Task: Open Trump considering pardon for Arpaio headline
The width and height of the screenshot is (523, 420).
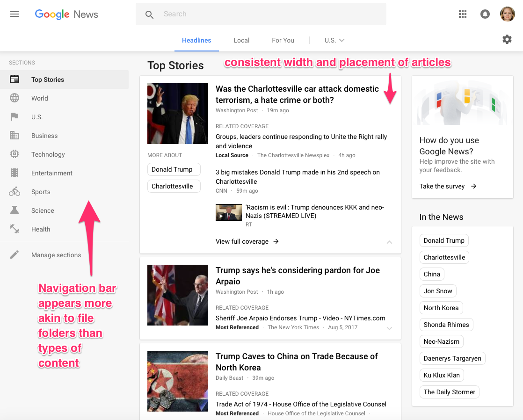Action: pos(298,275)
